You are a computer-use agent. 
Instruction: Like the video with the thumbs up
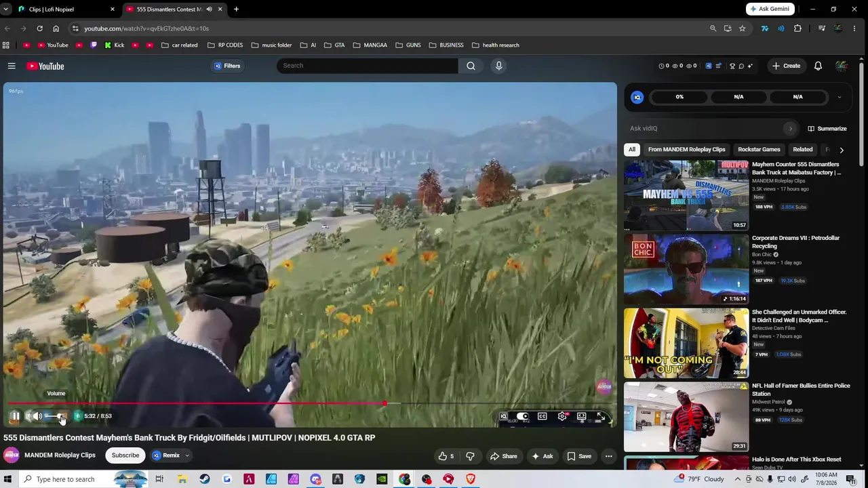click(446, 456)
